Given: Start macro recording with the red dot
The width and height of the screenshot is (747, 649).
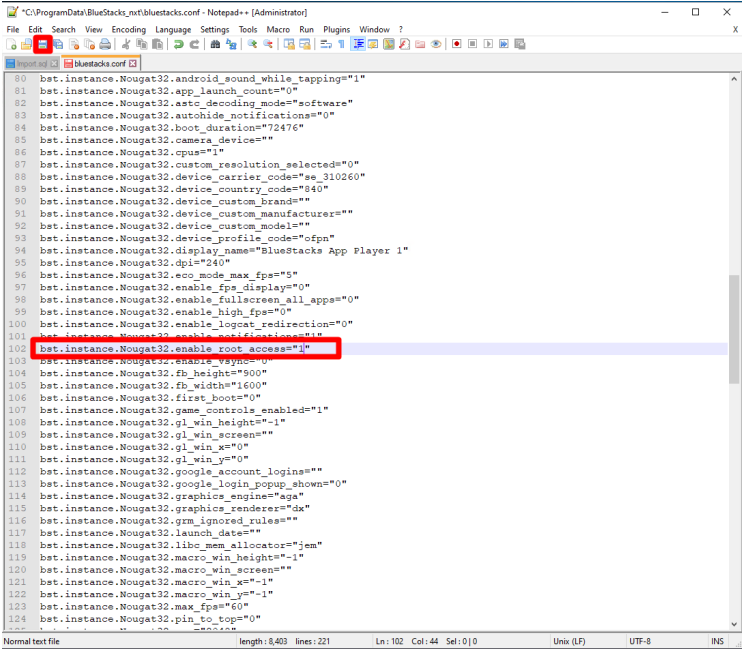Looking at the screenshot, I should coord(457,44).
